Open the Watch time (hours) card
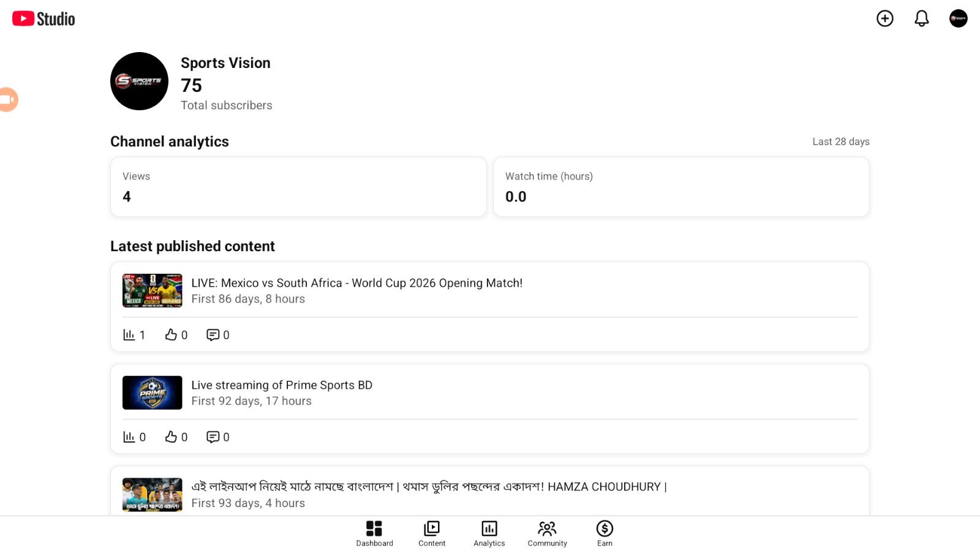980x553 pixels. tap(681, 187)
